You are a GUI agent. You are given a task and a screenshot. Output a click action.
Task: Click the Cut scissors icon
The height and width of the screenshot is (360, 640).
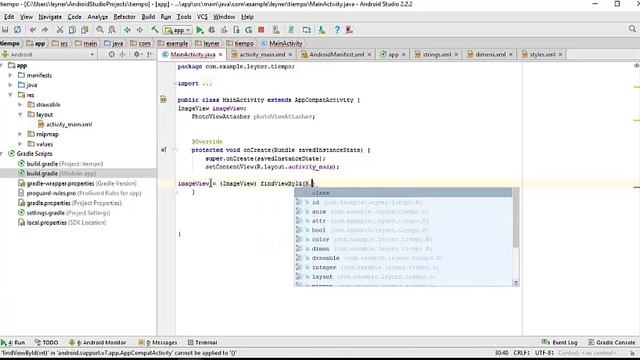(60, 30)
